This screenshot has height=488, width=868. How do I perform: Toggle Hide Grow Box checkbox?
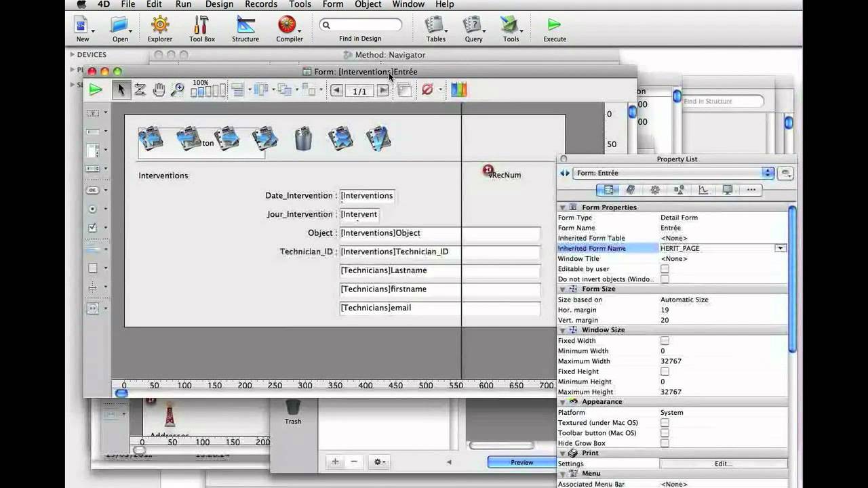[x=665, y=443]
